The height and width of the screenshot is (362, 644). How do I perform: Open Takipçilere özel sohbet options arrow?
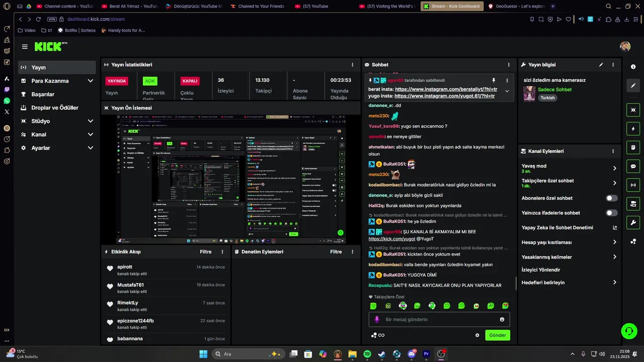615,183
